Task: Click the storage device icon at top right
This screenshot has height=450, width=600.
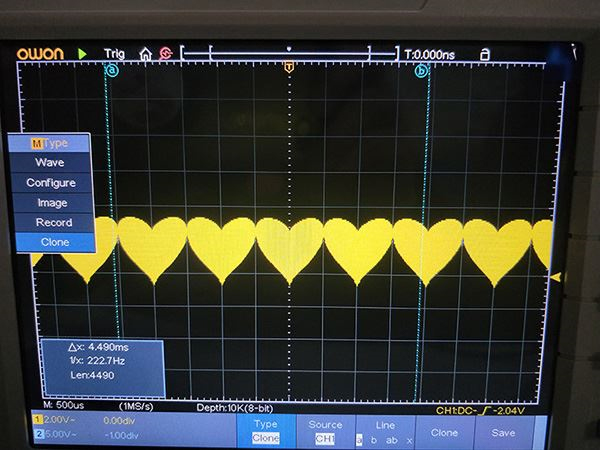Action: tap(485, 53)
